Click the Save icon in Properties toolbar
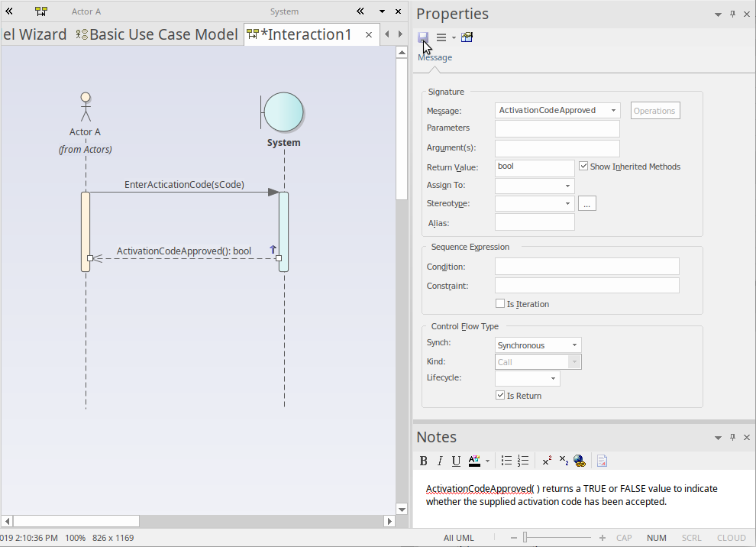This screenshot has width=756, height=547. click(x=423, y=37)
